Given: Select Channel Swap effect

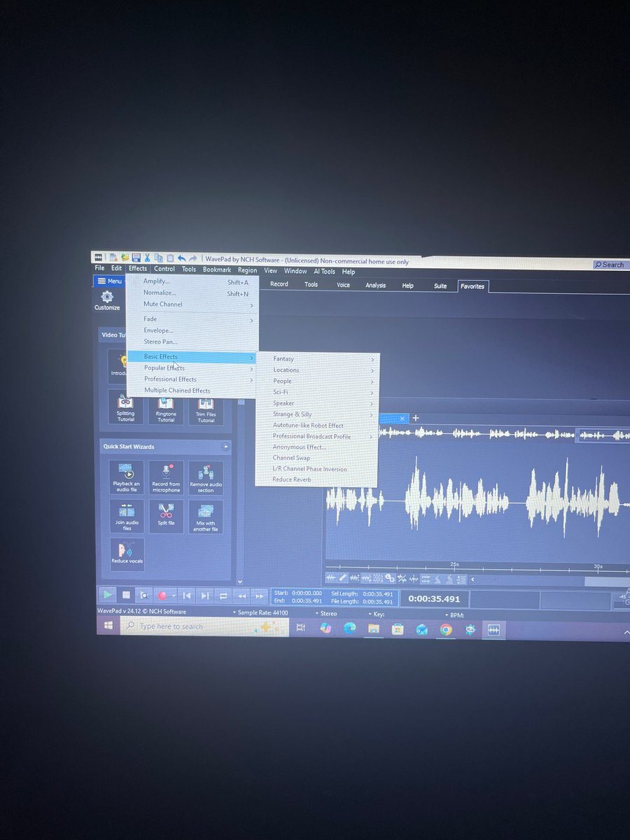Looking at the screenshot, I should tap(317, 458).
